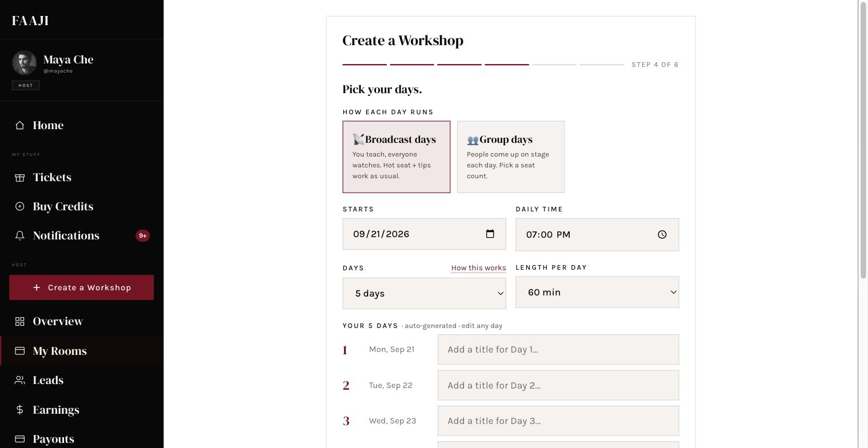Open Earnings section

click(82, 410)
